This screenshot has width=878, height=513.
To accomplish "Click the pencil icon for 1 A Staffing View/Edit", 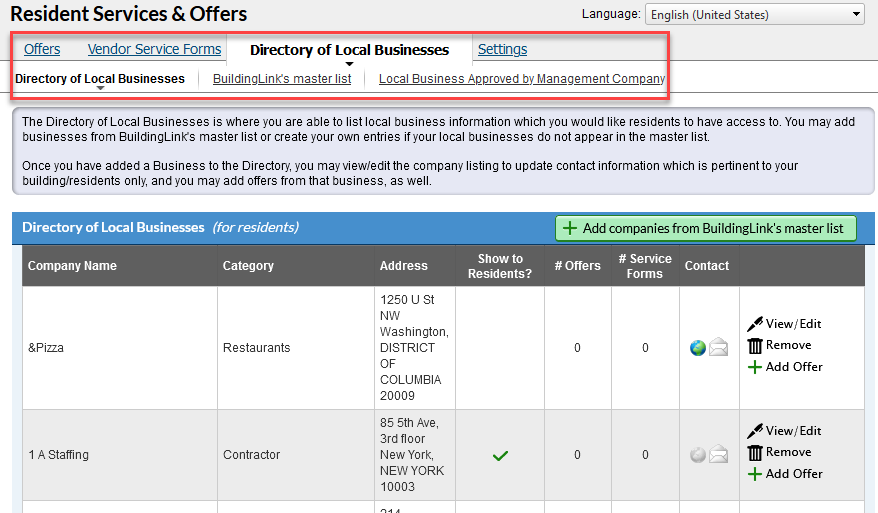I will click(755, 431).
